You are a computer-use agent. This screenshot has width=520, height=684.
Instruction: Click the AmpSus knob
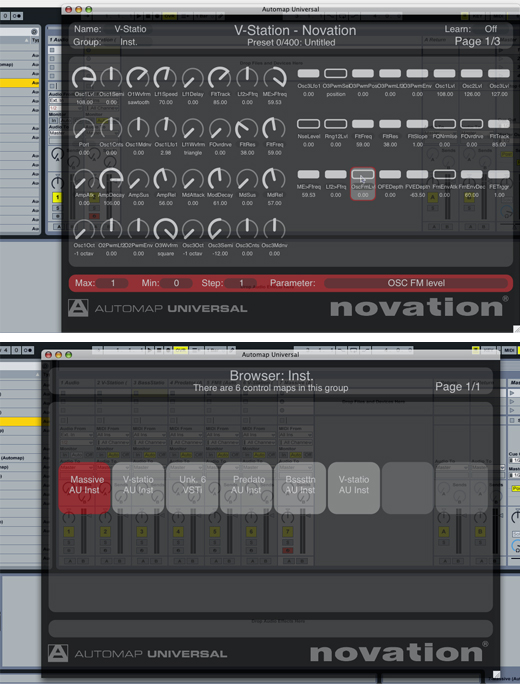(x=138, y=179)
